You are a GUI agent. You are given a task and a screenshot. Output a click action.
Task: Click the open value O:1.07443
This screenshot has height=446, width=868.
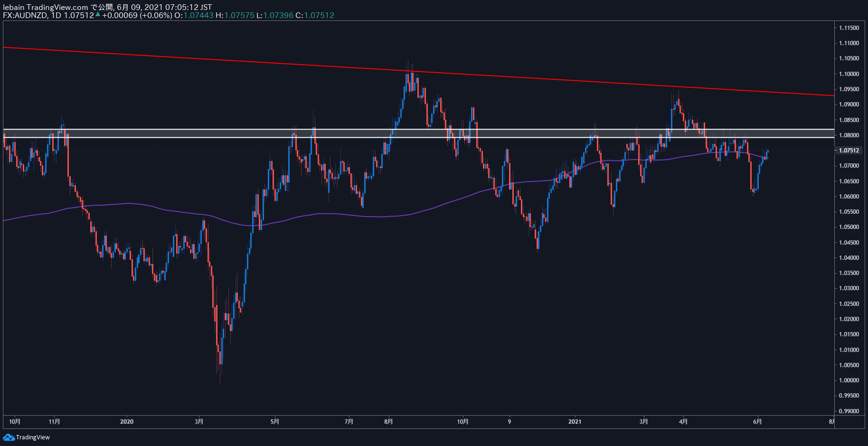click(x=194, y=15)
